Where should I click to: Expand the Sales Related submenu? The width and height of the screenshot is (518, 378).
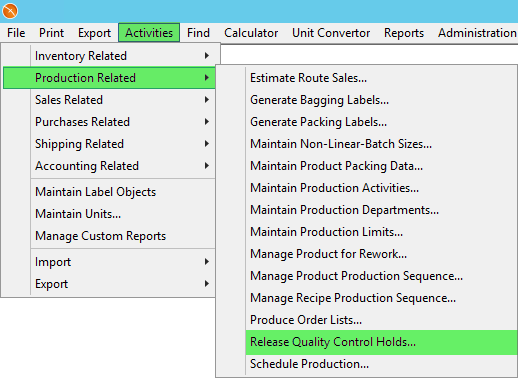pos(109,100)
